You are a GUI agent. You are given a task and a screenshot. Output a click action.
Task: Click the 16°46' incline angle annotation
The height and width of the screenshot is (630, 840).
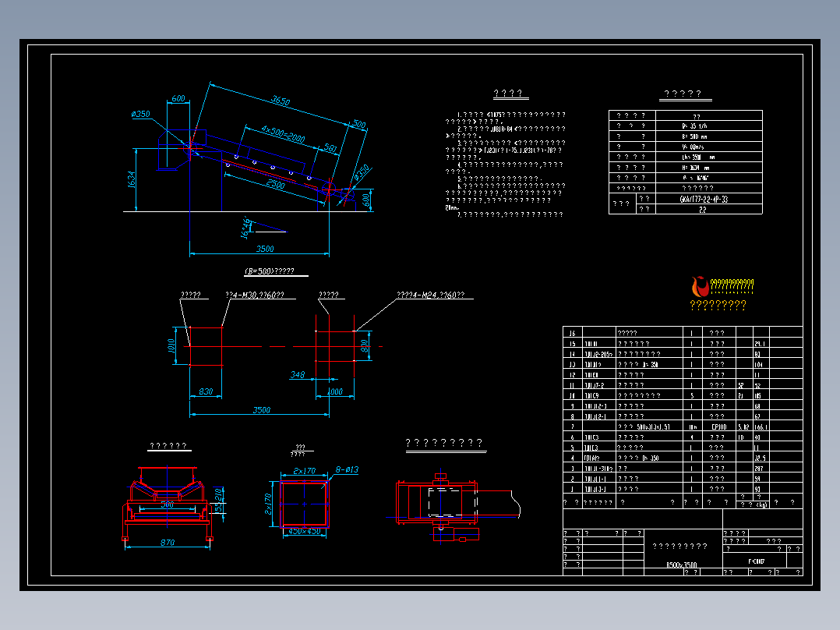(x=245, y=228)
